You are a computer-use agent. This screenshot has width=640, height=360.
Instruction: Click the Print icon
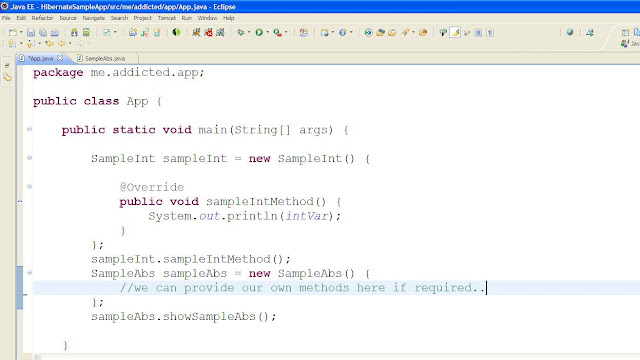click(x=55, y=33)
